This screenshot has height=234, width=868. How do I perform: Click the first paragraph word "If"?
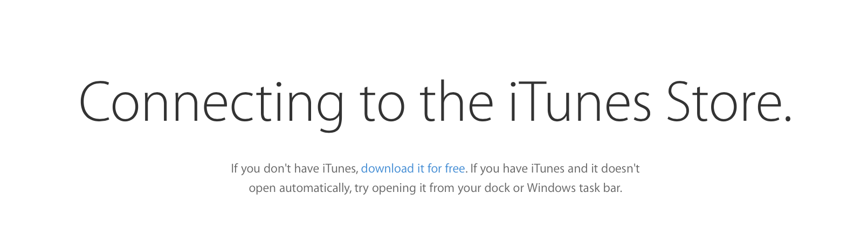coord(235,169)
